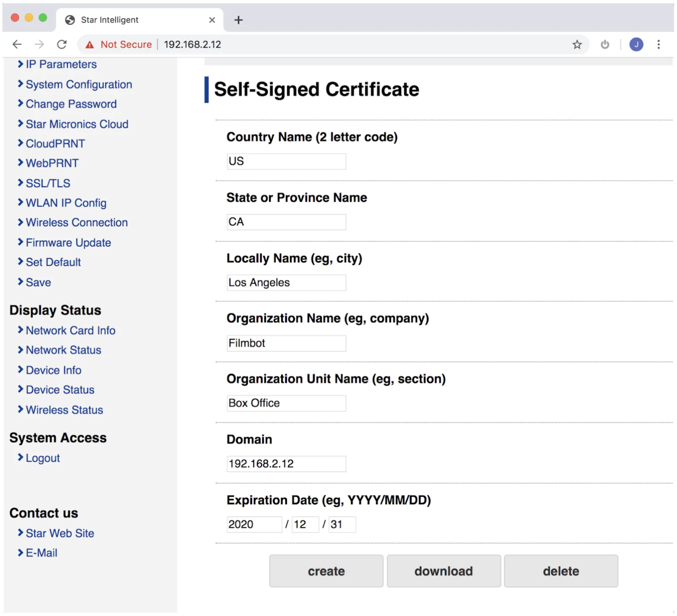Screen dimensions: 677x616
Task: Close the Star Intelligent tab
Action: point(212,20)
